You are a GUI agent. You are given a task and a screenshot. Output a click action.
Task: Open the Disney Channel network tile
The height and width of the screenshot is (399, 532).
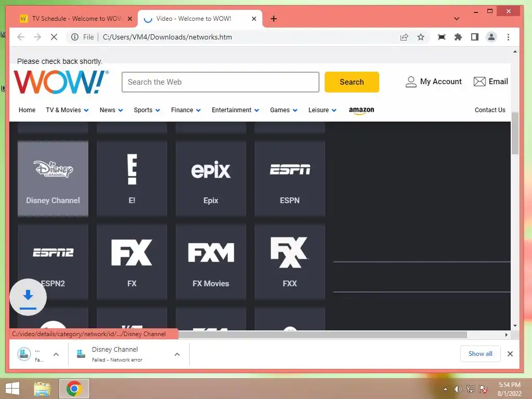pyautogui.click(x=53, y=179)
